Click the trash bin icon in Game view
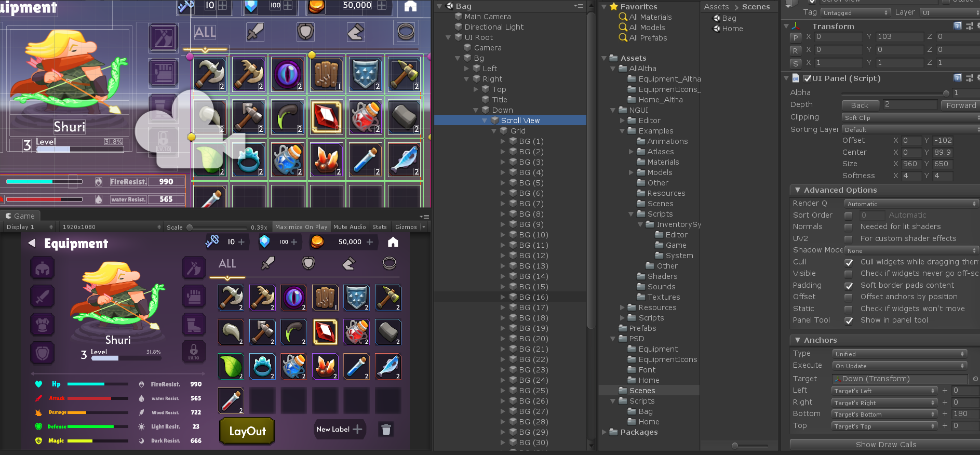Viewport: 980px width, 455px height. (386, 430)
